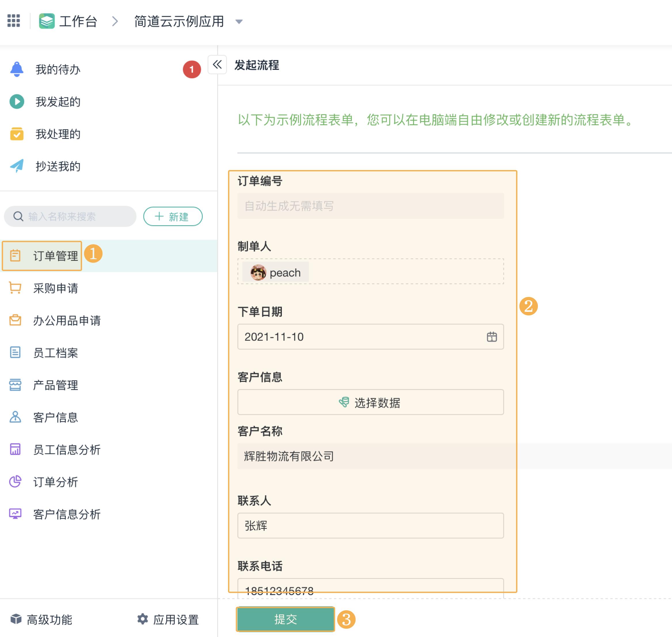Open the document icon for 员工档案
Screen dimensions: 672x637
[15, 352]
